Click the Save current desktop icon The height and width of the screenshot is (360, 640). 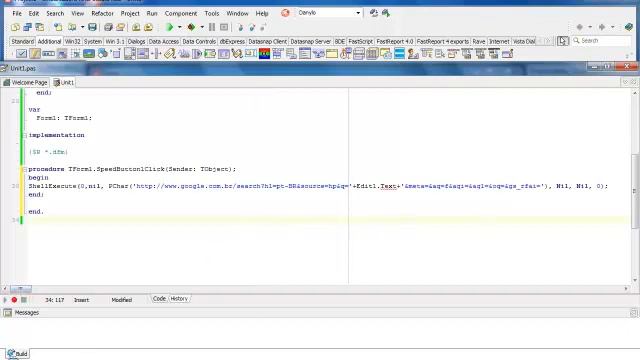(374, 13)
